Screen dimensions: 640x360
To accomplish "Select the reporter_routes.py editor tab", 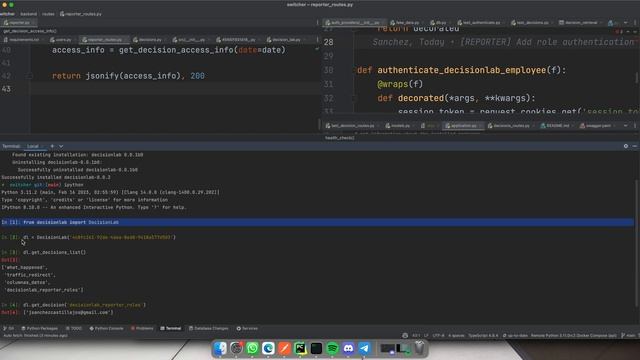I will [x=104, y=40].
